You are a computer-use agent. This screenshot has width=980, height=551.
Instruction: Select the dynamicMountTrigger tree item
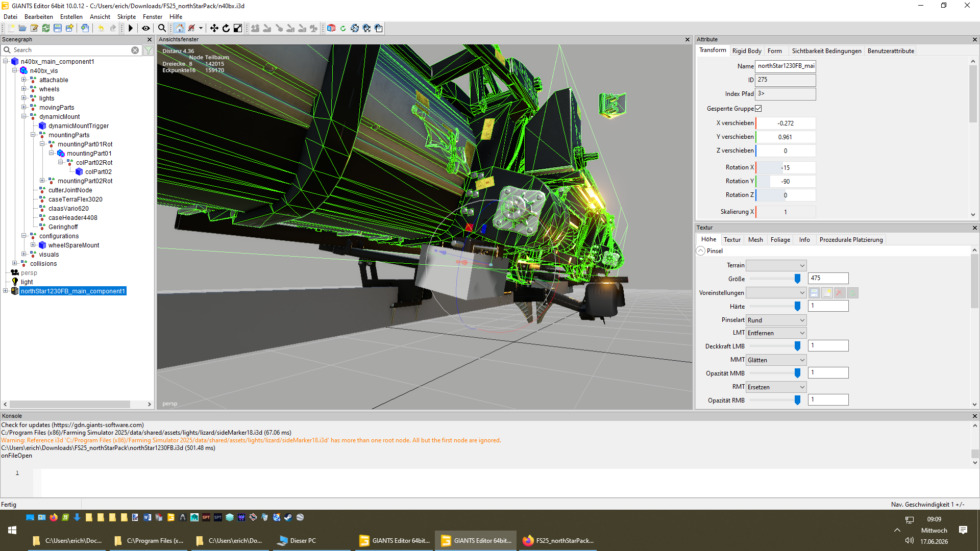(78, 126)
